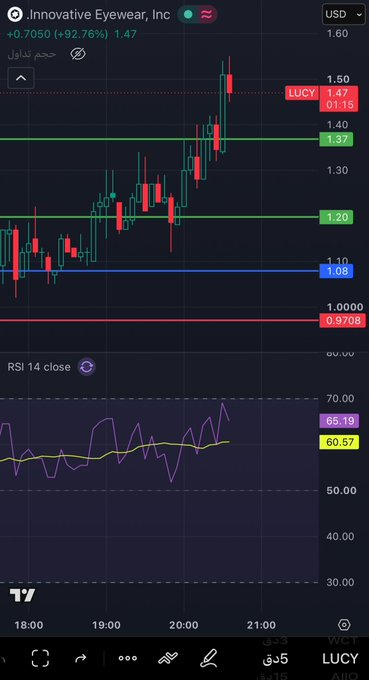Open the indicators icon in toolbar

(x=168, y=659)
